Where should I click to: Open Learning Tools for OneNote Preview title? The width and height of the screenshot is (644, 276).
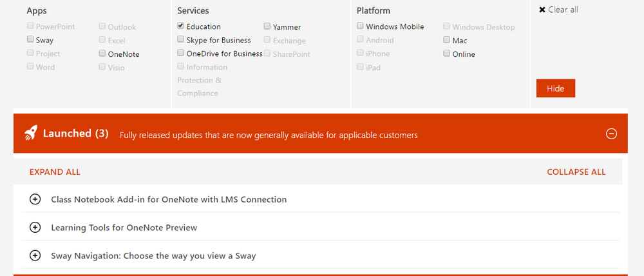(x=124, y=228)
